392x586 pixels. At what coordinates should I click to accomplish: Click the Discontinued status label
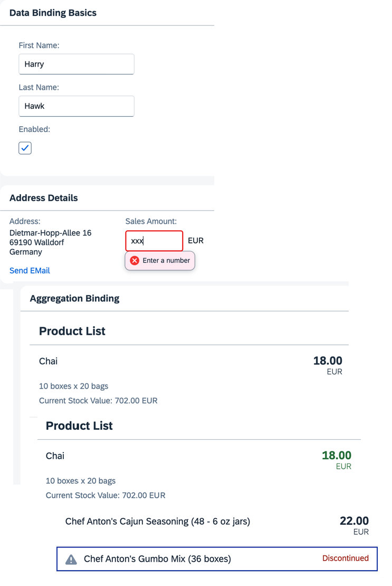tap(346, 559)
